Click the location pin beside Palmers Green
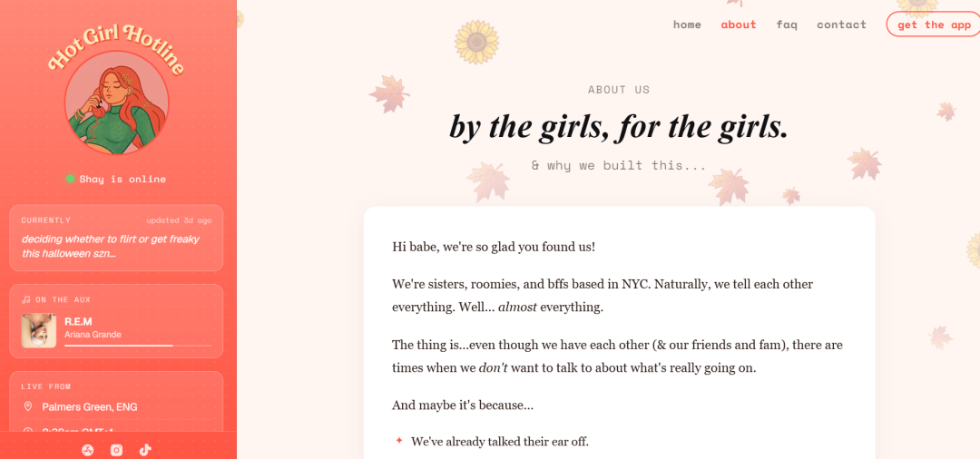This screenshot has height=459, width=980. [27, 406]
